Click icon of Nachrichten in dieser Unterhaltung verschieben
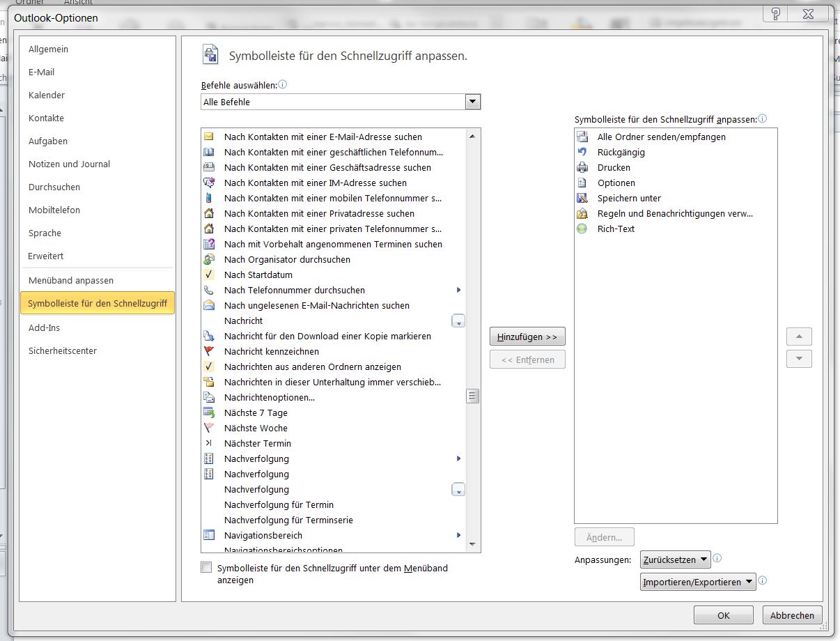Viewport: 840px width, 641px height. coord(209,382)
